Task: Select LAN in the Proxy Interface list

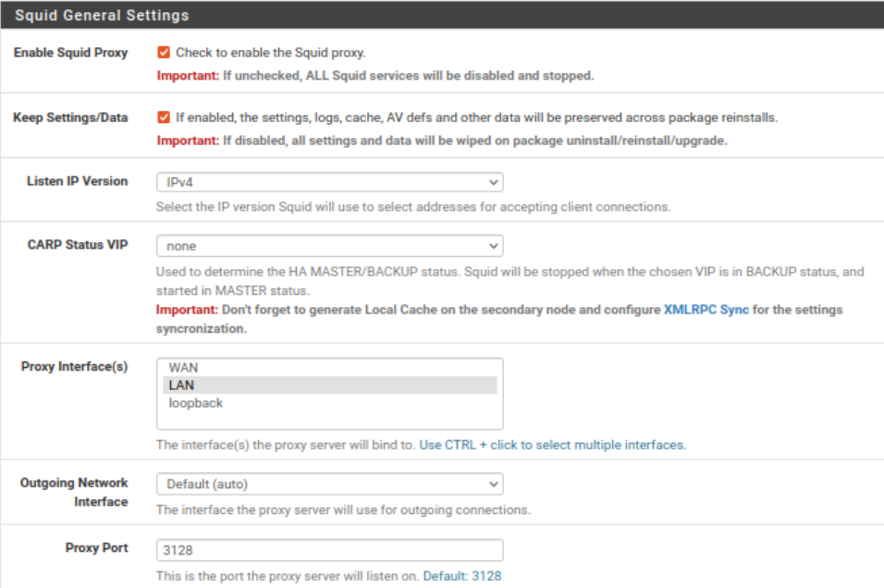Action: click(330, 385)
